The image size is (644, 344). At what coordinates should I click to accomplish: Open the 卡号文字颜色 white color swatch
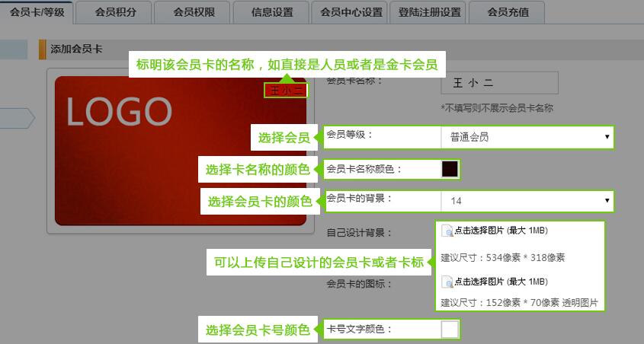tap(450, 330)
